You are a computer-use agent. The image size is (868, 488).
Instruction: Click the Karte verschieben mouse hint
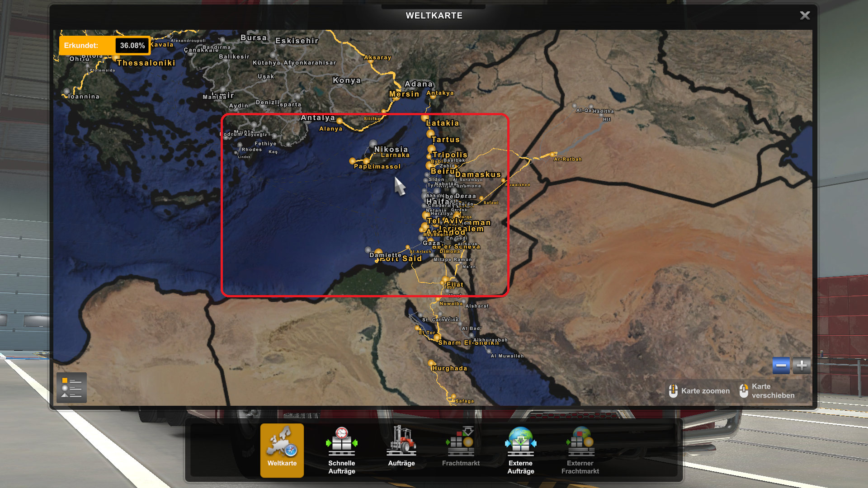click(x=767, y=391)
